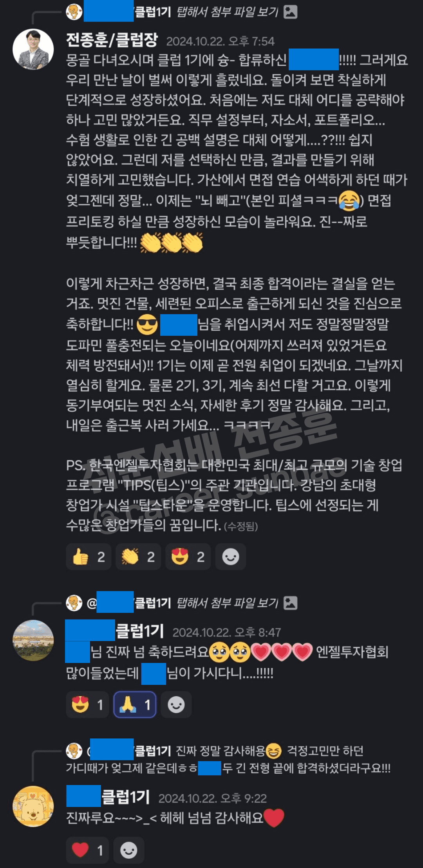Image resolution: width=423 pixels, height=868 pixels.
Task: Add reaction to the 8:47 congratulation message
Action: [x=176, y=704]
